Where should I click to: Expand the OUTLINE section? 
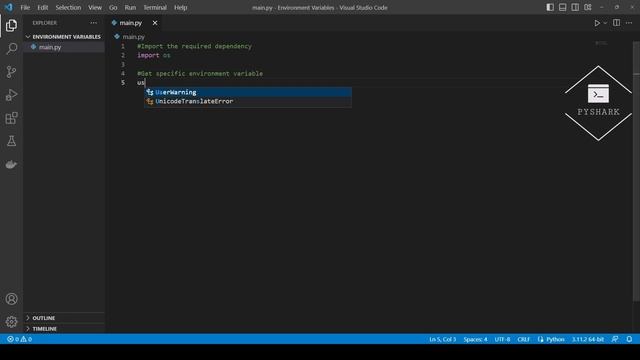64,318
